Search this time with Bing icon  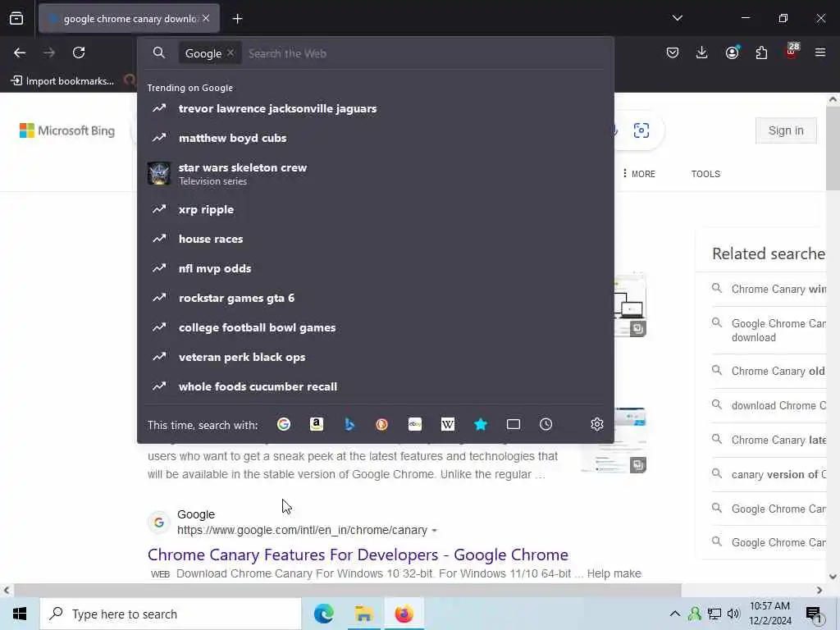click(x=349, y=424)
